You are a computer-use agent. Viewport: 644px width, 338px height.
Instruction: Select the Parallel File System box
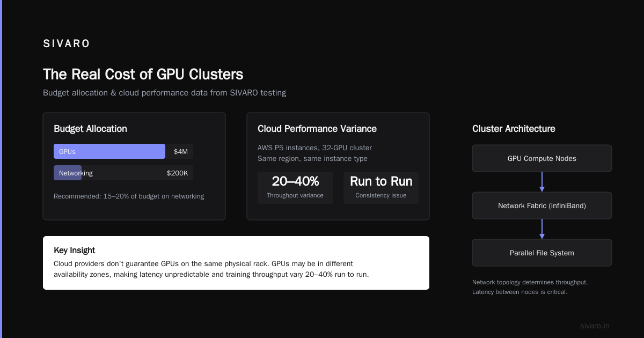(x=542, y=253)
